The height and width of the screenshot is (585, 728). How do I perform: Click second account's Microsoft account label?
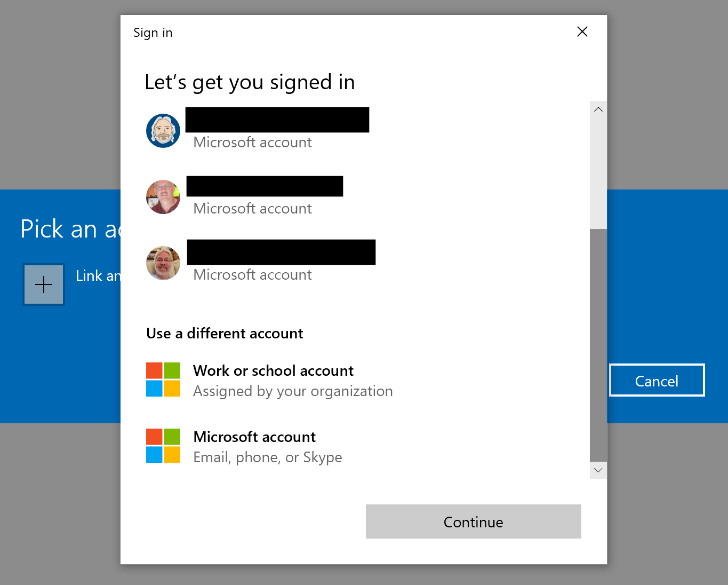tap(252, 209)
